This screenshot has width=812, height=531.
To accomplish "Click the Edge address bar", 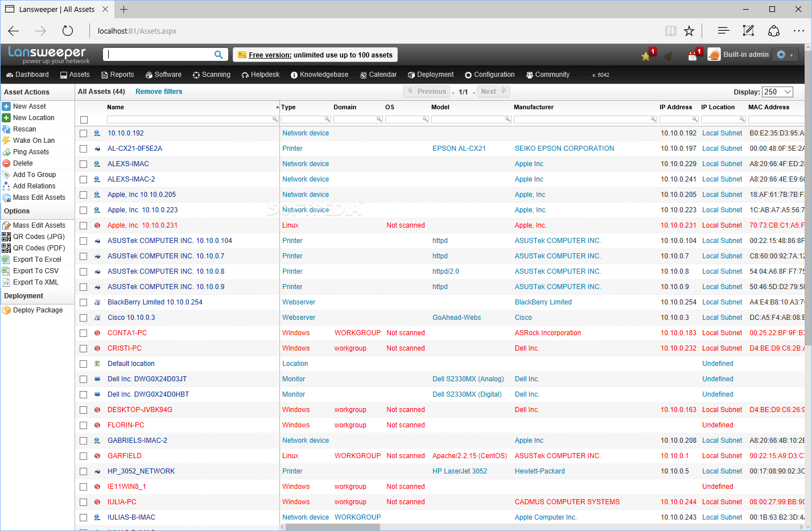I will click(x=376, y=31).
